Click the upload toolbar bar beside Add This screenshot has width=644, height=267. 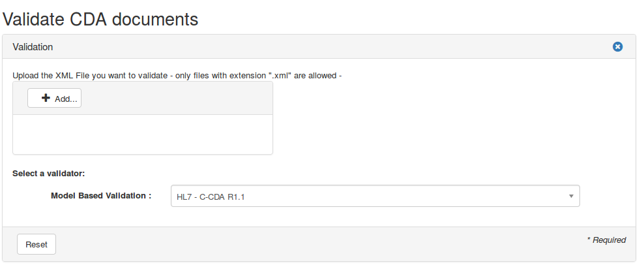click(x=176, y=99)
